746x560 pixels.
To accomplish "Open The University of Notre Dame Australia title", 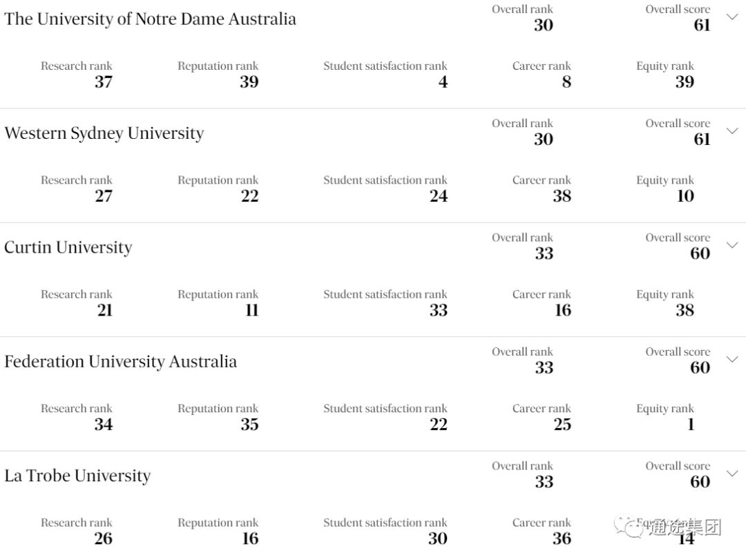I will tap(150, 19).
